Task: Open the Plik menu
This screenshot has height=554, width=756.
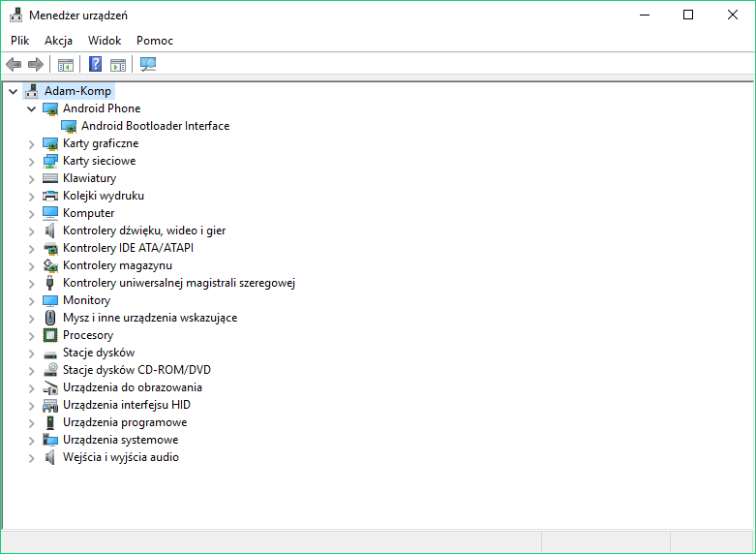Action: pyautogui.click(x=20, y=41)
